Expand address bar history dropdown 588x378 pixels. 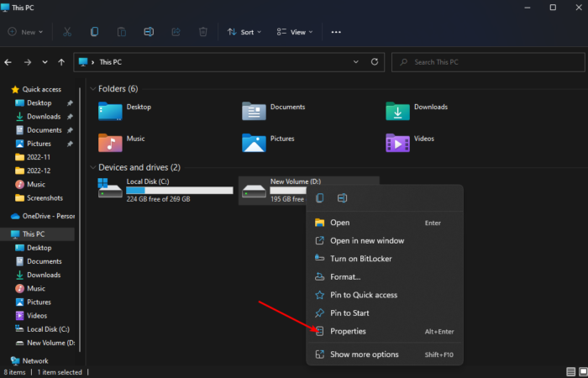356,62
